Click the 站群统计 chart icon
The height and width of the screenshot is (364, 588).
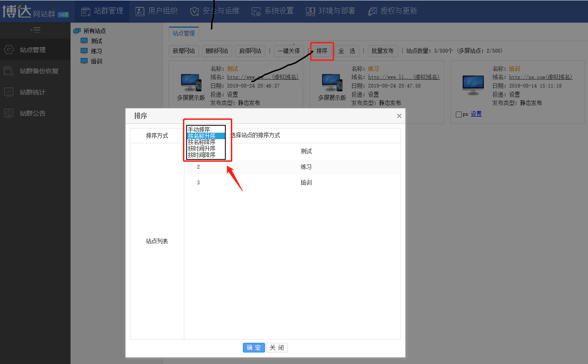8,92
